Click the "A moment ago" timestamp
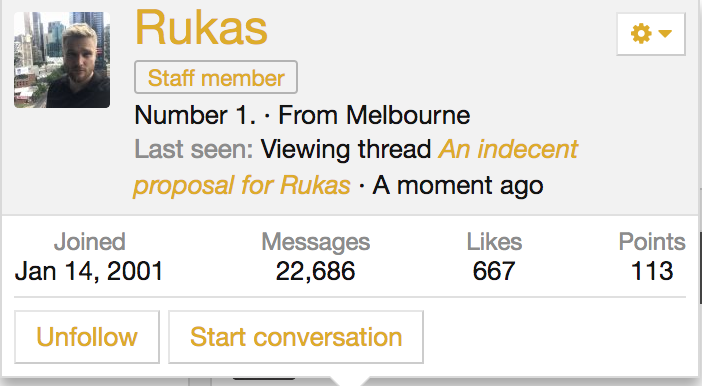The height and width of the screenshot is (386, 702). point(458,185)
